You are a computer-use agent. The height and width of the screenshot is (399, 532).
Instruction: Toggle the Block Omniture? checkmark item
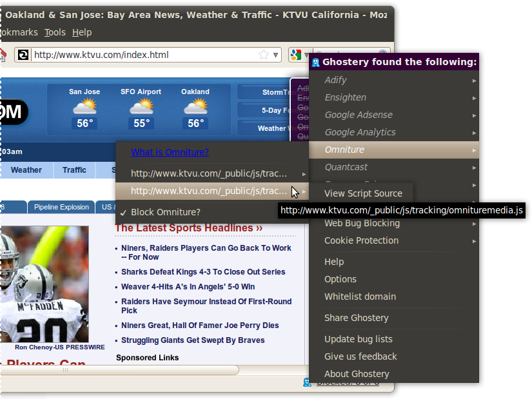pos(212,212)
